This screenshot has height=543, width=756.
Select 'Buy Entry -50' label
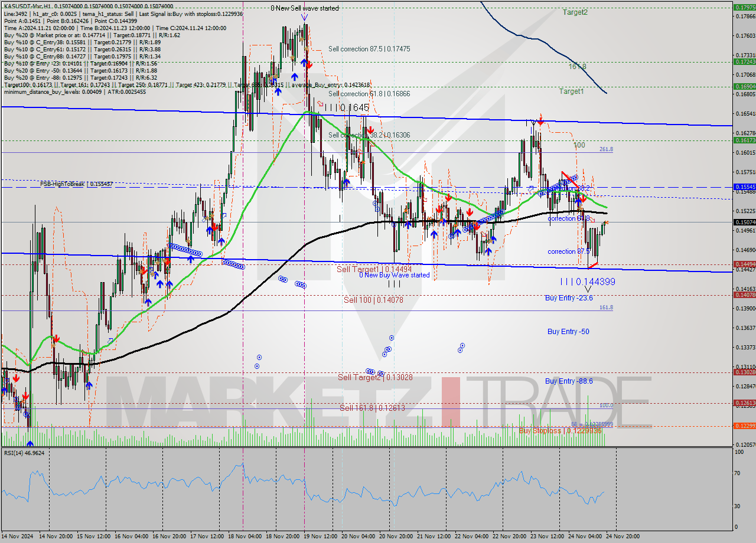[x=568, y=332]
